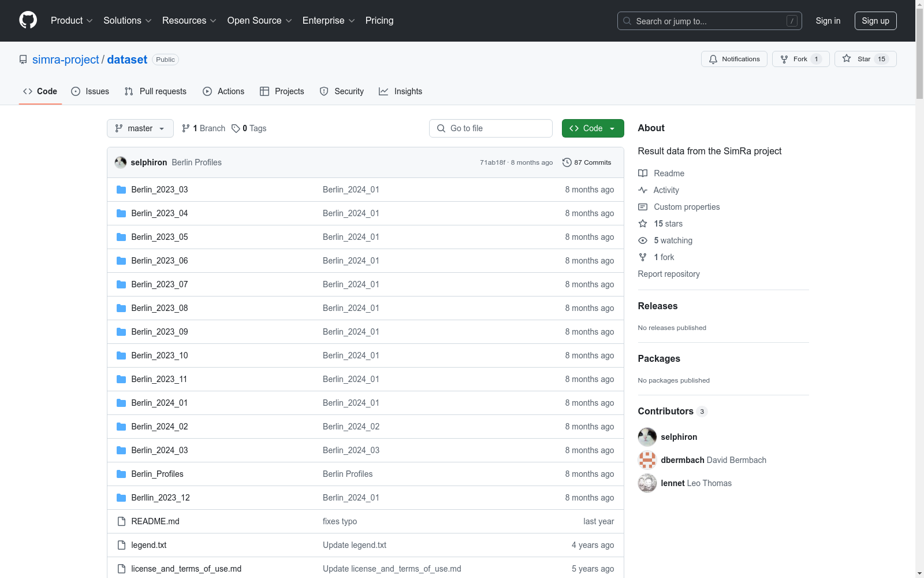The width and height of the screenshot is (924, 578).
Task: Click the bell icon in Notifications
Action: coord(713,59)
